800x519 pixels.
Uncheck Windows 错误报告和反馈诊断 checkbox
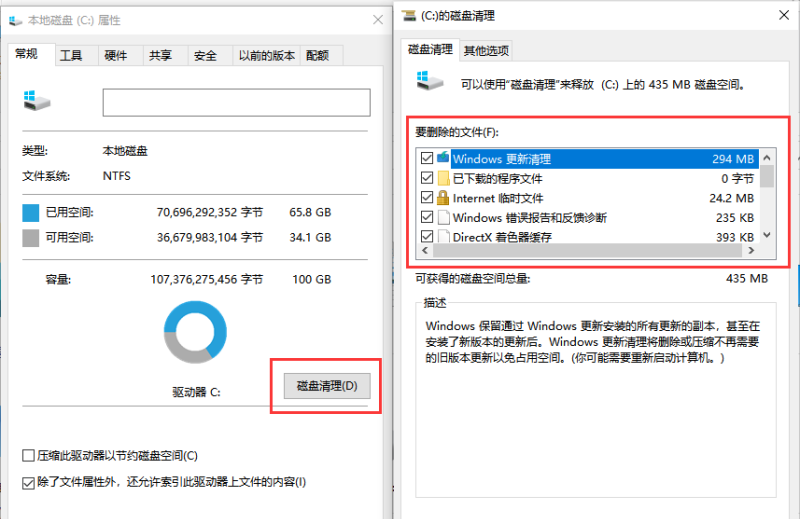point(427,217)
